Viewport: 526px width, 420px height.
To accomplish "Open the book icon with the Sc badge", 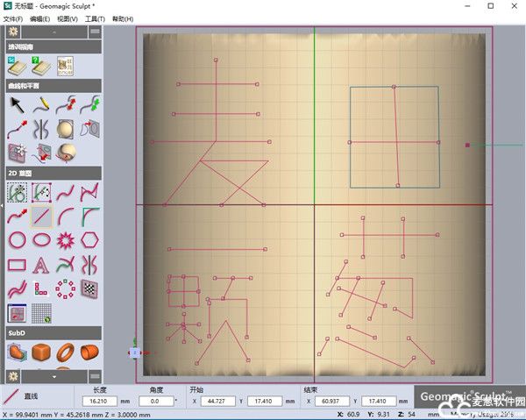I will click(17, 66).
